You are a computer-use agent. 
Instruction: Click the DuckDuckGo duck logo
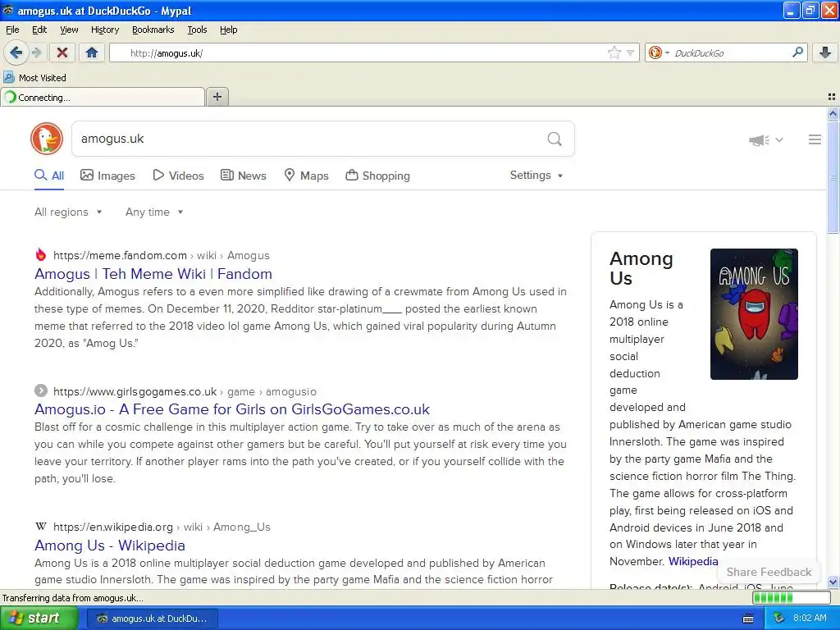(47, 139)
